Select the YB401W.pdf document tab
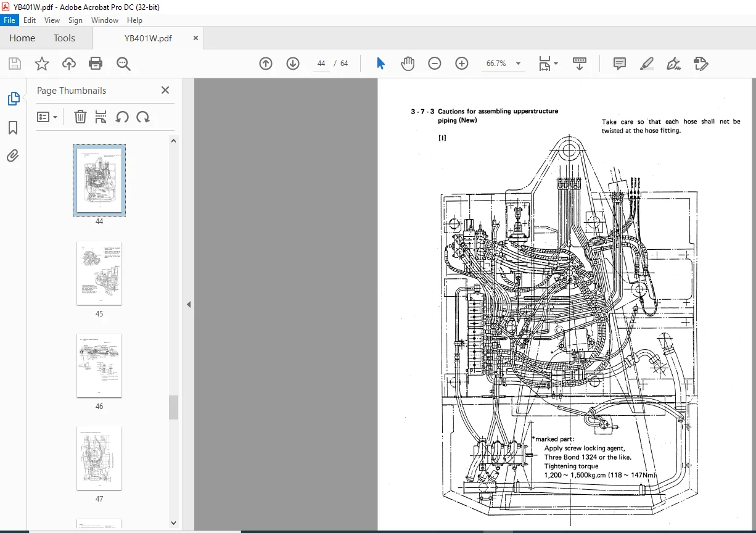This screenshot has width=756, height=533. coord(148,38)
